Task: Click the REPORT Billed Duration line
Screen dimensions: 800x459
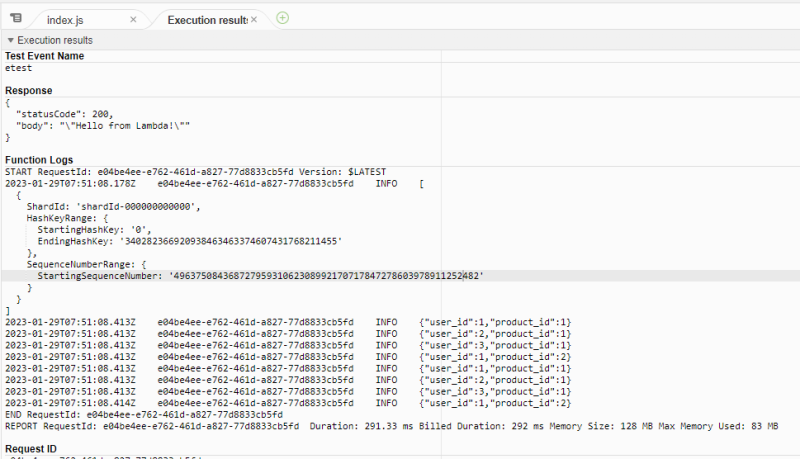Action: click(390, 426)
